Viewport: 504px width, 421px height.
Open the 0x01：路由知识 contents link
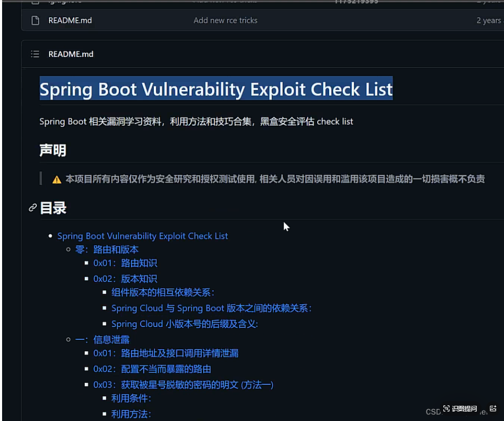click(x=125, y=263)
